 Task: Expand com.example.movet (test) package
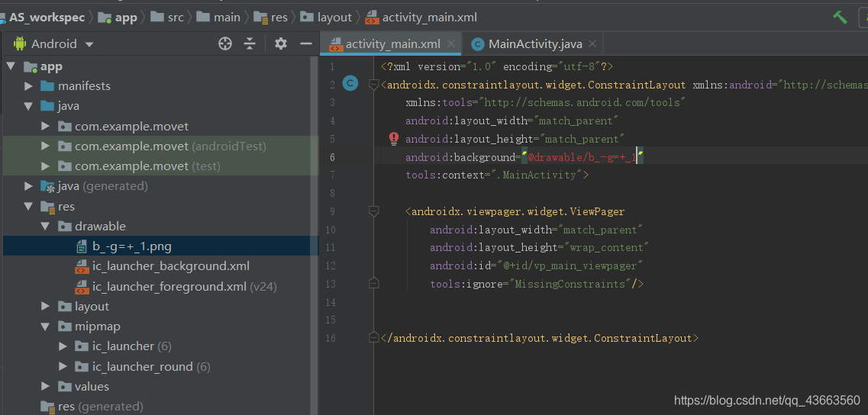pyautogui.click(x=45, y=166)
